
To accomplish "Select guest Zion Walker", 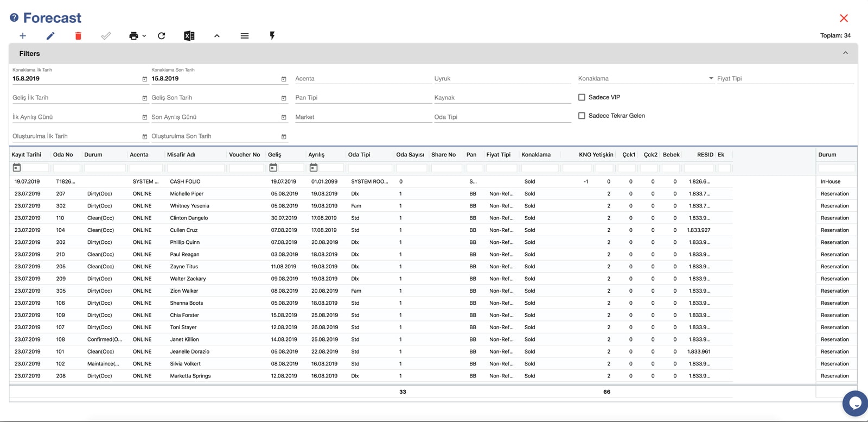I will click(x=184, y=291).
